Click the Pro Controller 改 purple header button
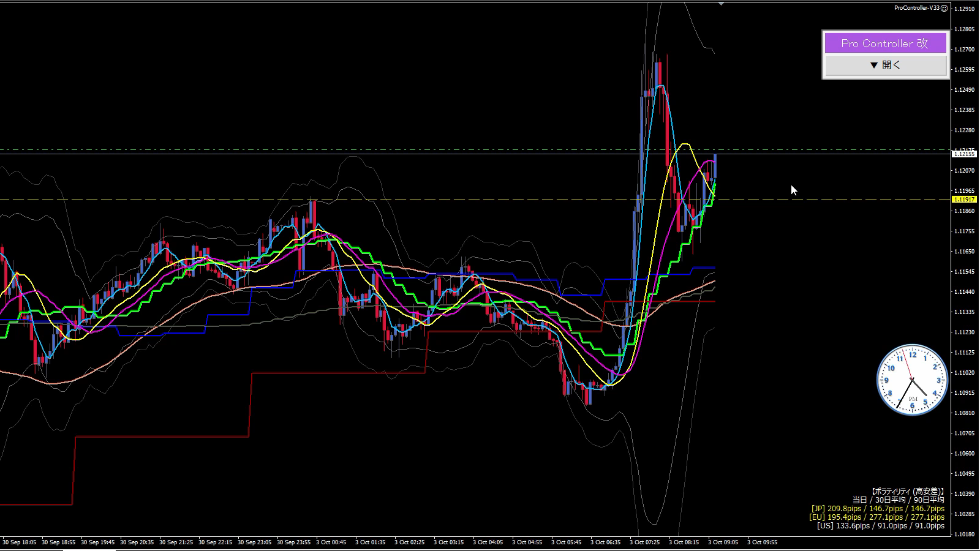This screenshot has height=551, width=980. (885, 43)
